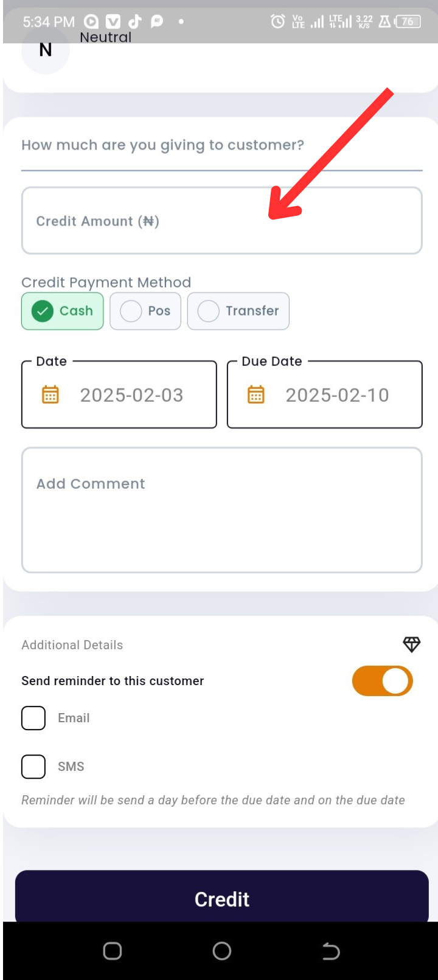Select Cash payment method

[x=63, y=311]
